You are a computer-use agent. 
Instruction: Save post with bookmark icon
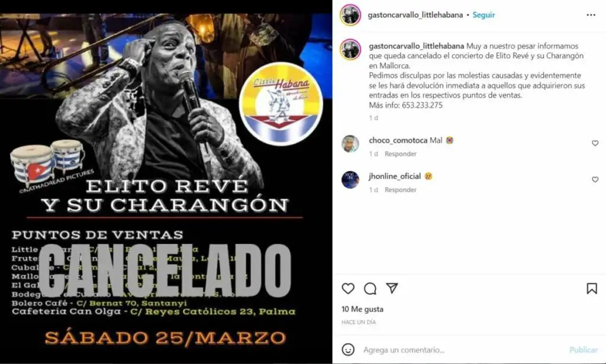tap(592, 289)
